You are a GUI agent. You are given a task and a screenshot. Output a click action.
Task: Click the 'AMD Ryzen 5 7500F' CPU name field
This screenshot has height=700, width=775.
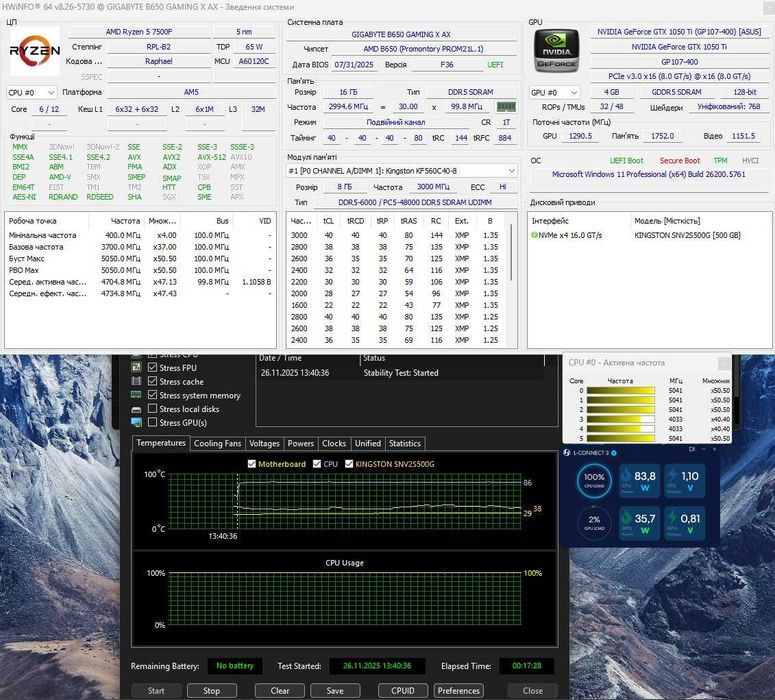(x=139, y=32)
